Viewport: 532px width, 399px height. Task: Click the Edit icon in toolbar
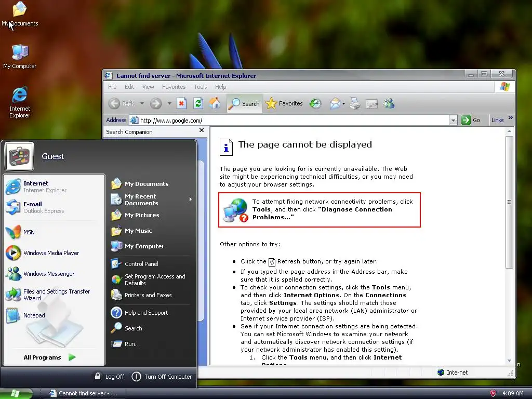point(371,103)
